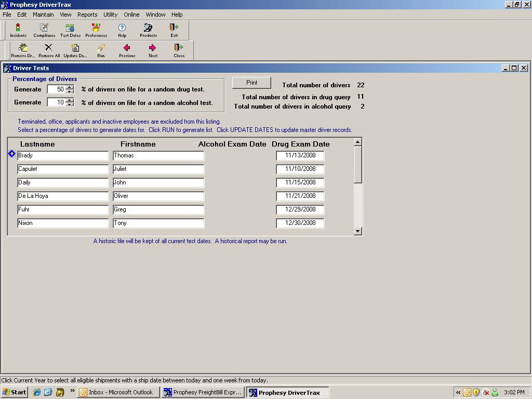Click the orange clock tray icon
Image resolution: width=532 pixels, height=399 pixels.
click(467, 393)
